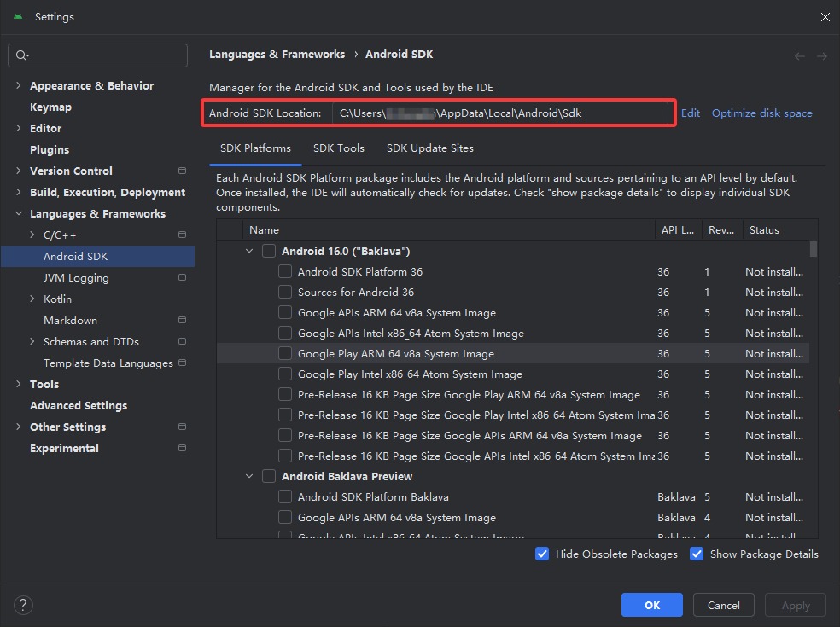Click the SDK platforms list scrollbar thumb
The width and height of the screenshot is (840, 627).
click(x=814, y=249)
